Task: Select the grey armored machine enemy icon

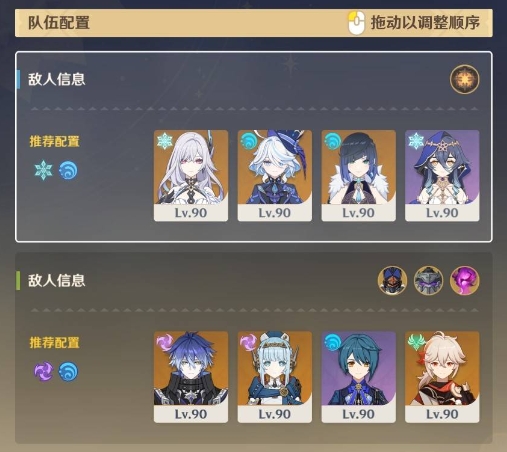Action: [x=428, y=280]
